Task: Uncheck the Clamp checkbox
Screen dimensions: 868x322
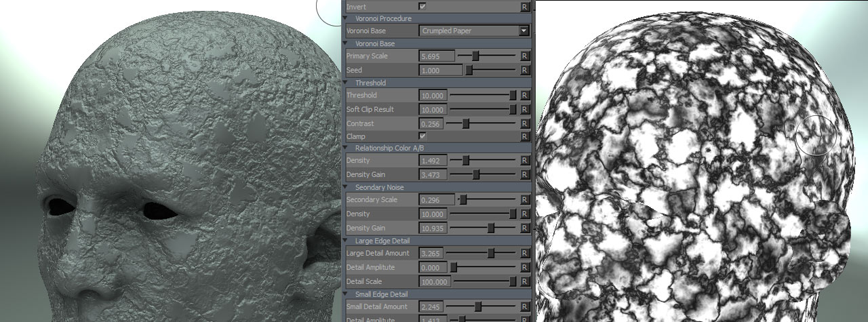Action: [x=422, y=136]
